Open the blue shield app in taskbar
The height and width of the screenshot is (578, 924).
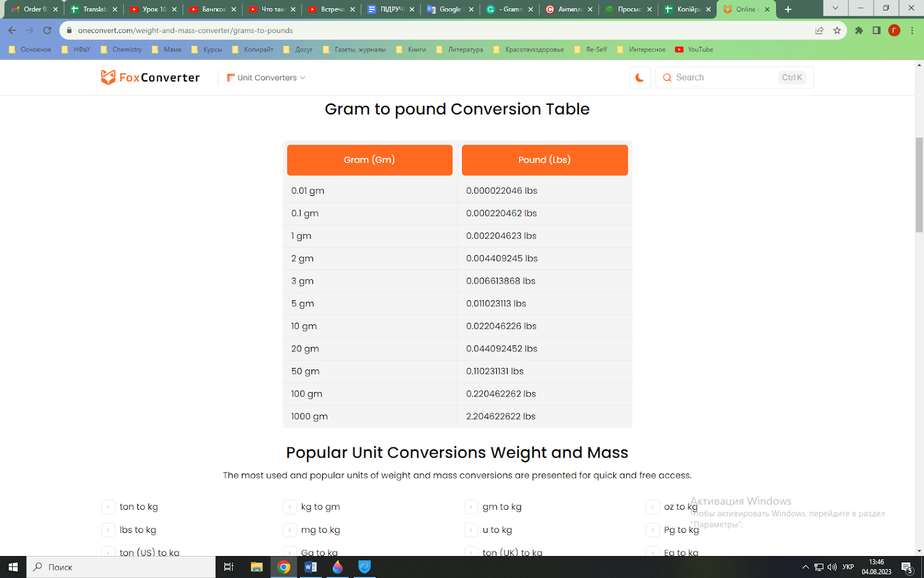pyautogui.click(x=364, y=567)
